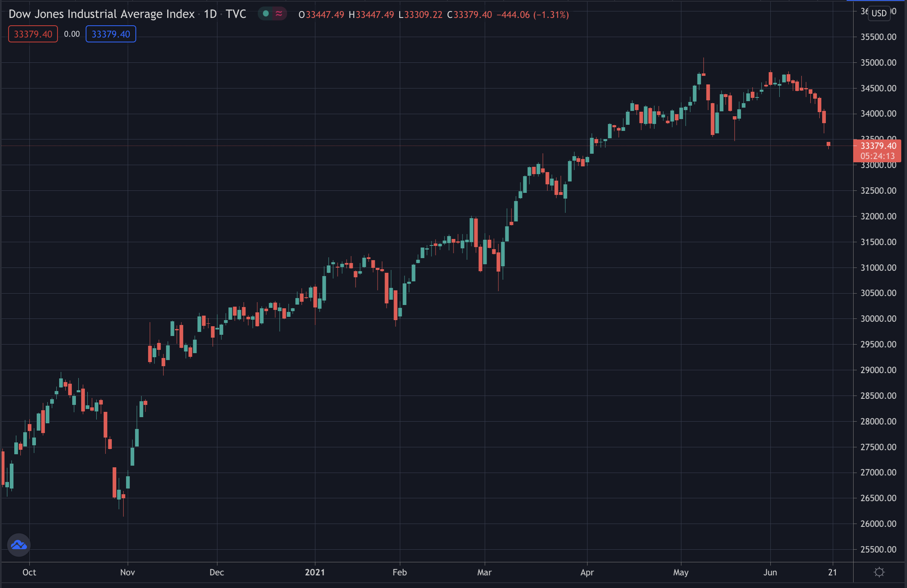The width and height of the screenshot is (907, 588).
Task: Click the 35000.00 price axis label
Action: coord(878,62)
